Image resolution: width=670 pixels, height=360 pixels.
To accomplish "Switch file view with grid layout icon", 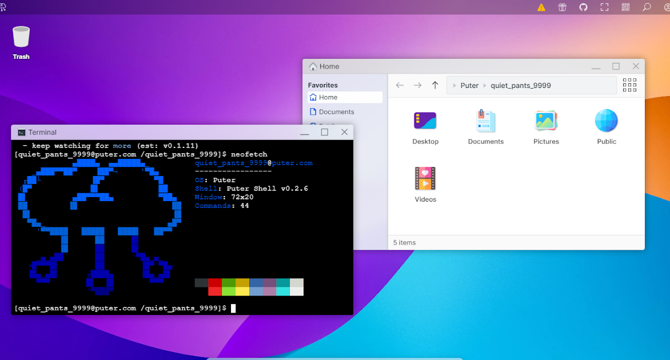I will tap(629, 85).
